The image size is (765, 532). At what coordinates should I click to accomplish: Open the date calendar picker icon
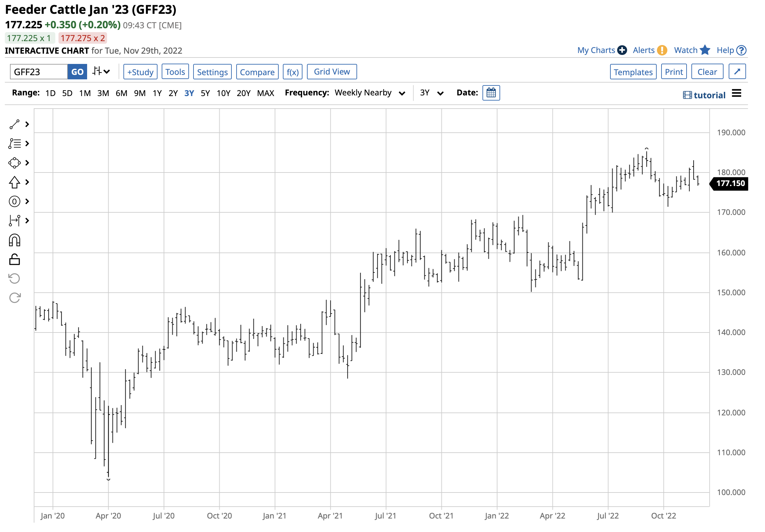pos(491,93)
